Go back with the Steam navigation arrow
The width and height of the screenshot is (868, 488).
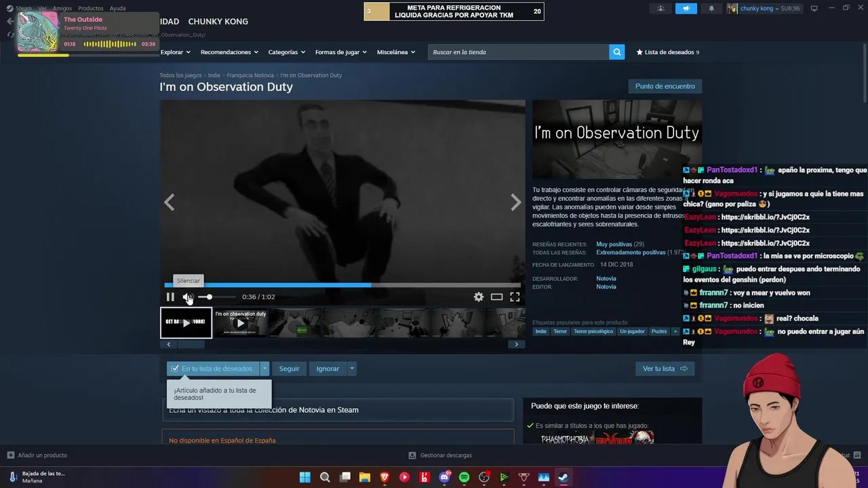9,21
